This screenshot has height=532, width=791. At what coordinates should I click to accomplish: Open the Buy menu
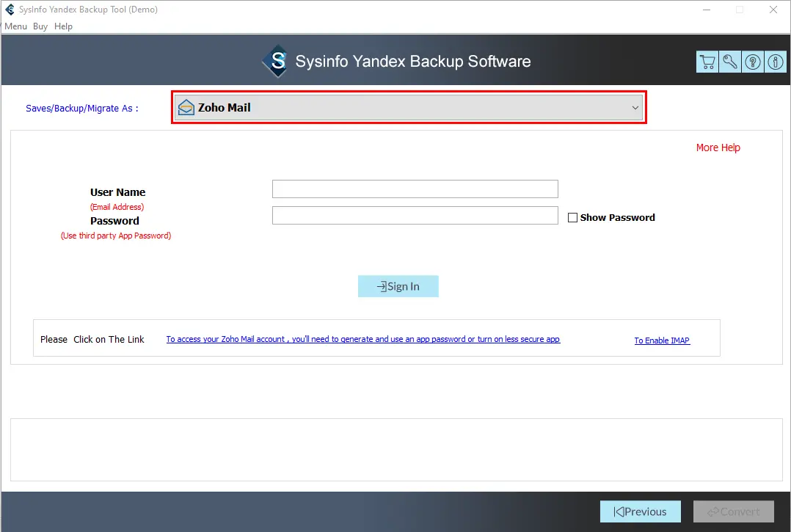[40, 26]
